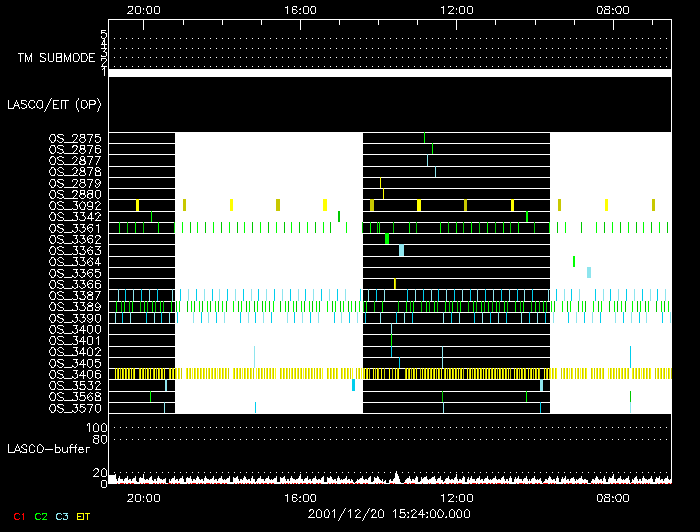Click the C1 legend label
This screenshot has width=700, height=532.
click(17, 516)
